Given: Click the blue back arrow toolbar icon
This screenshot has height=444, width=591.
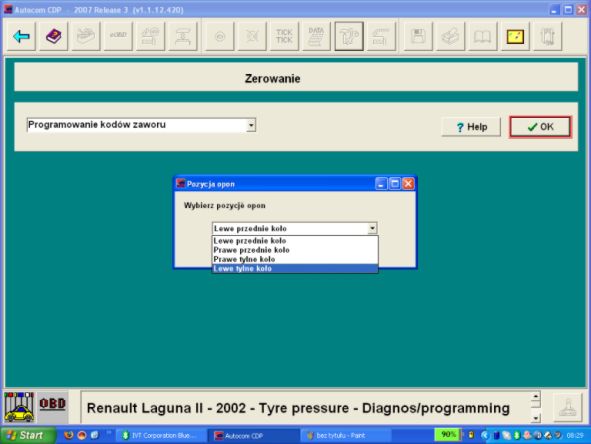Looking at the screenshot, I should click(21, 37).
